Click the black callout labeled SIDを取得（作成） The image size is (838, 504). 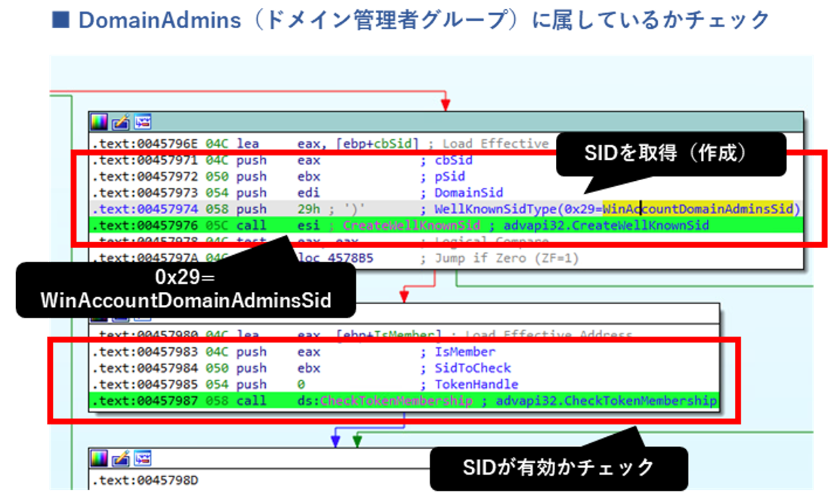[x=671, y=154]
